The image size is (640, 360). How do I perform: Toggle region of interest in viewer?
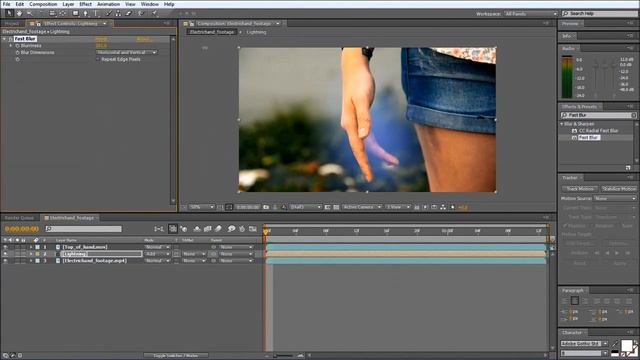(327, 207)
